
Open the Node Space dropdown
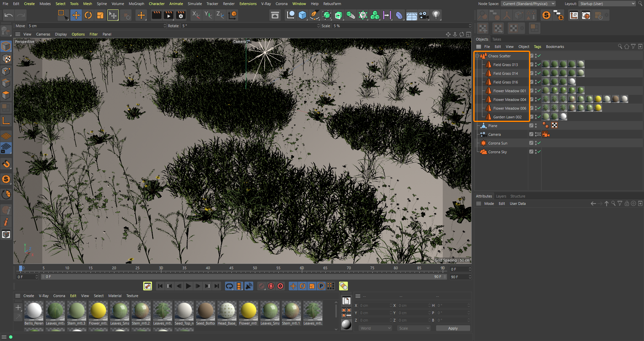tap(528, 4)
